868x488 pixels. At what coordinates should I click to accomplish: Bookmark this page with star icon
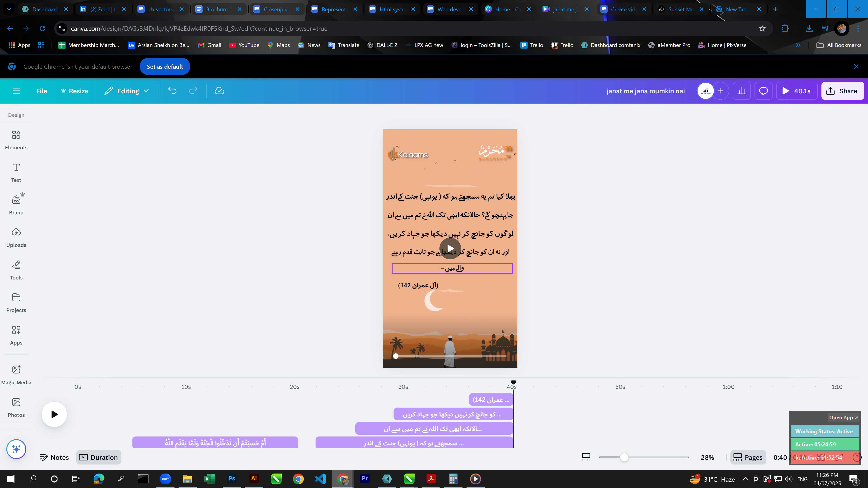coord(762,29)
